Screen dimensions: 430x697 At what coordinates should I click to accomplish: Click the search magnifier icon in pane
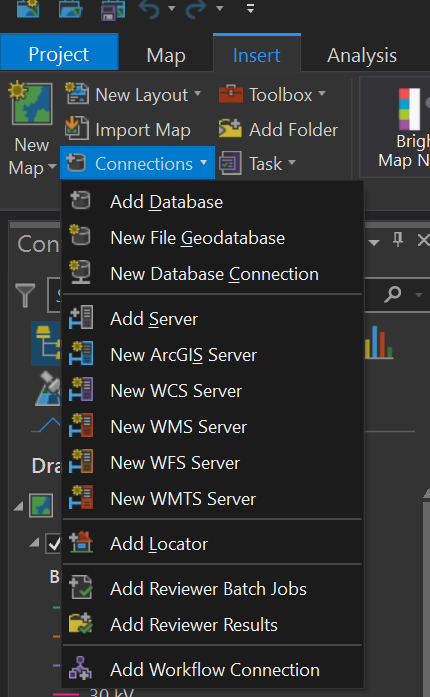pos(393,294)
